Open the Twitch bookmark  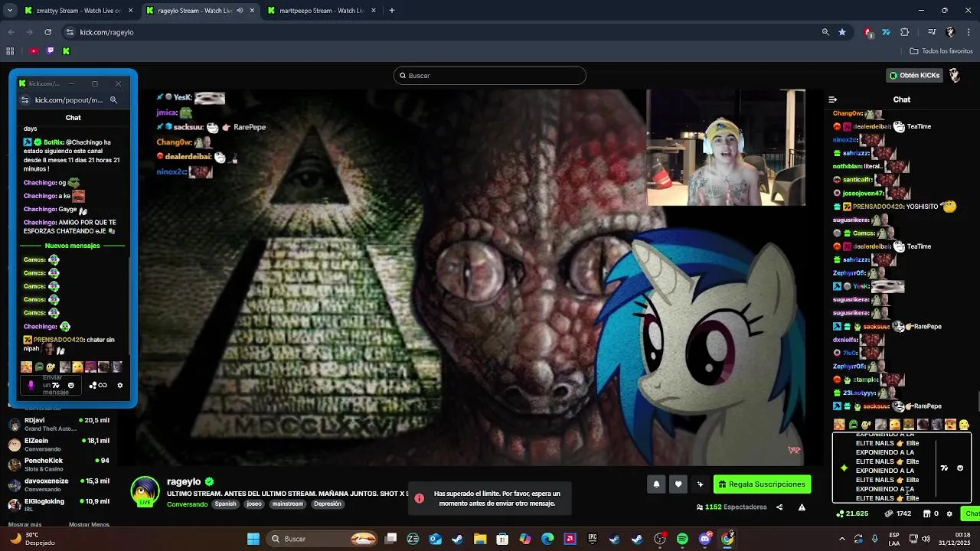[x=50, y=51]
